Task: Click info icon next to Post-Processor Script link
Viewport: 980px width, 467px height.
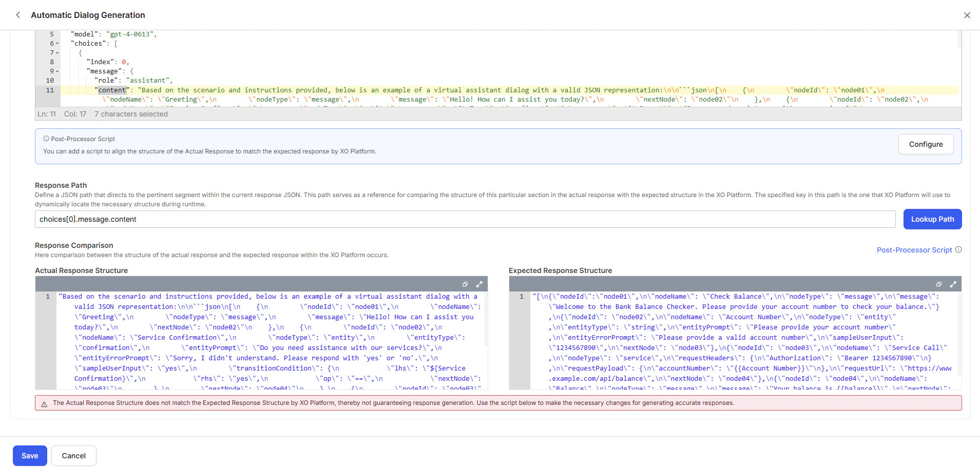Action: point(958,250)
